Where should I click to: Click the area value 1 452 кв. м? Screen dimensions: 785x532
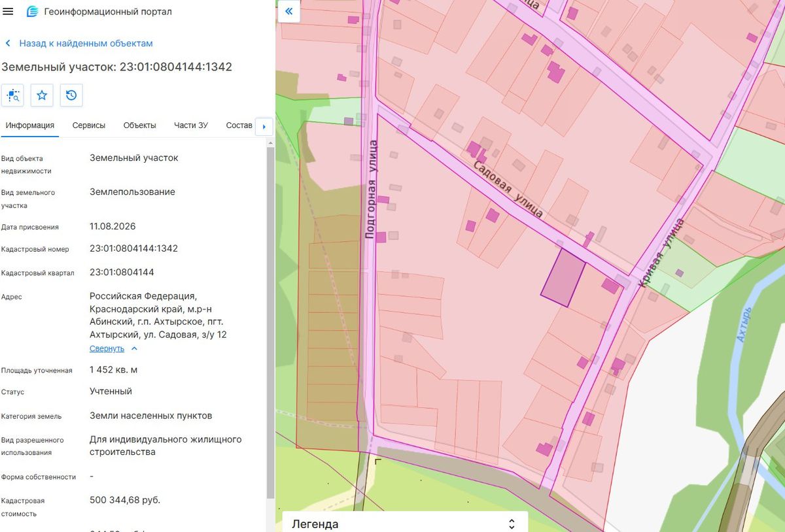113,370
